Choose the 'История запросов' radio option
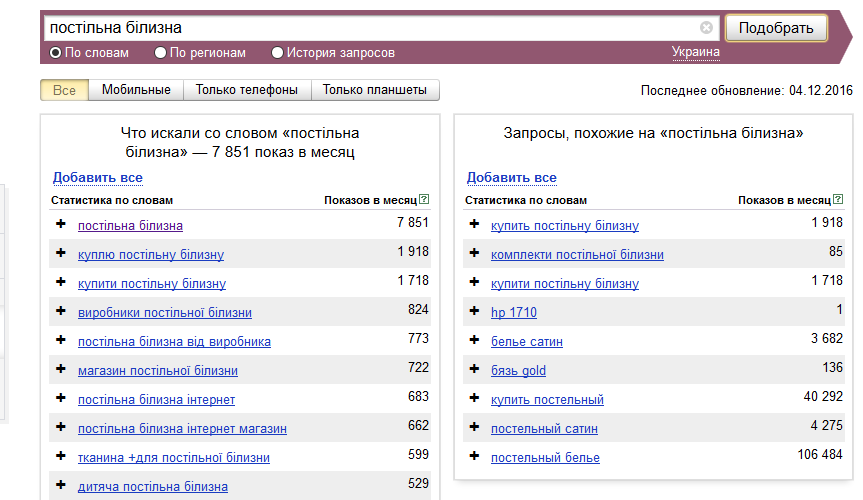This screenshot has height=500, width=863. (279, 53)
